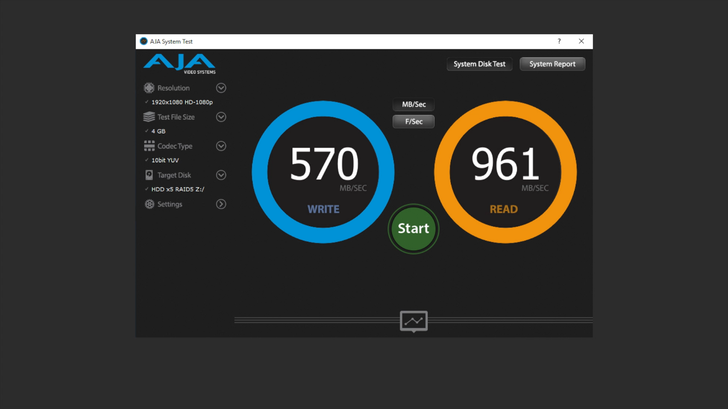Click the Codec Type grid icon
Viewport: 728px width, 409px height.
(x=149, y=146)
